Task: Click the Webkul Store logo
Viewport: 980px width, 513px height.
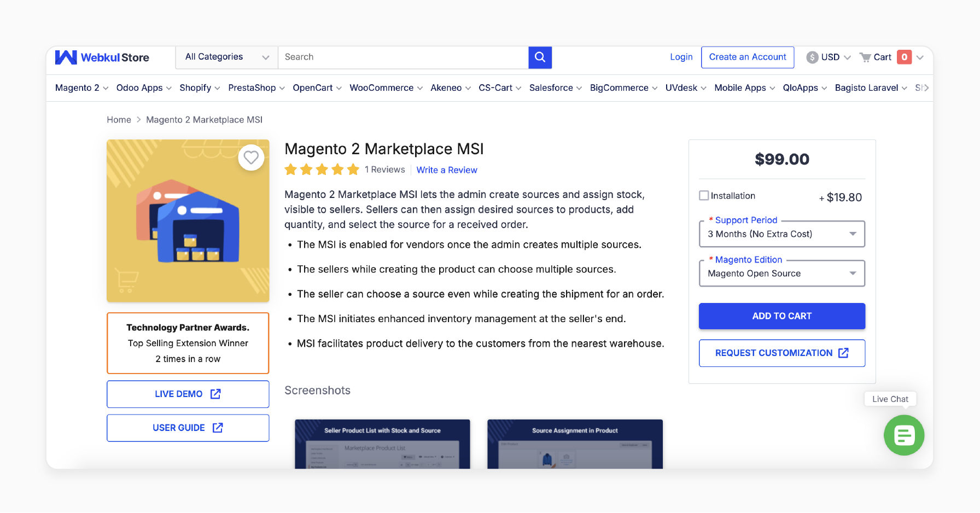Action: coord(102,57)
